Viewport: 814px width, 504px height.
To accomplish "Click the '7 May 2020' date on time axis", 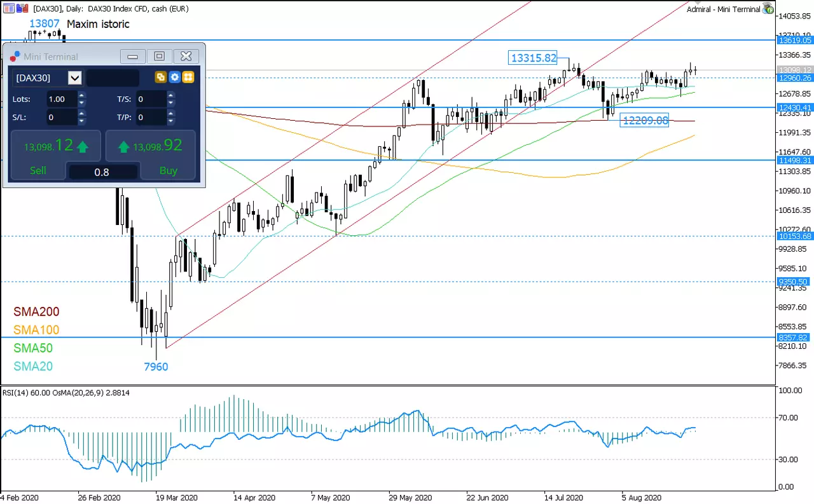I will (x=331, y=498).
